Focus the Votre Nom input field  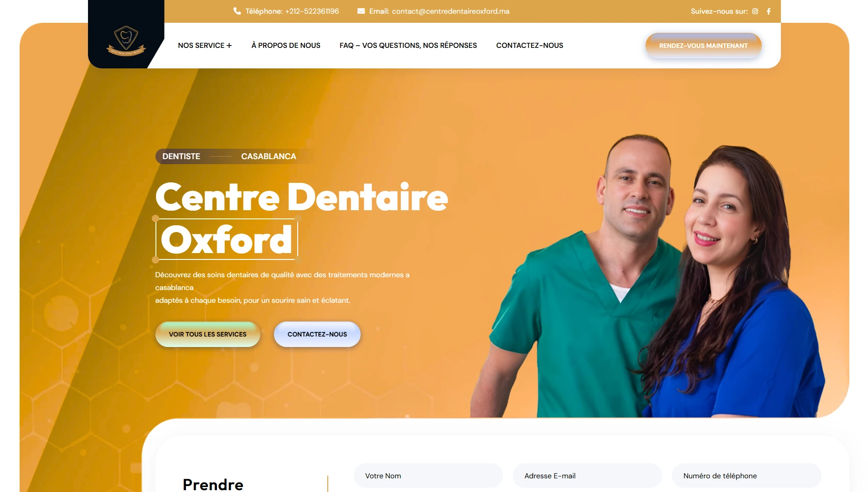428,476
